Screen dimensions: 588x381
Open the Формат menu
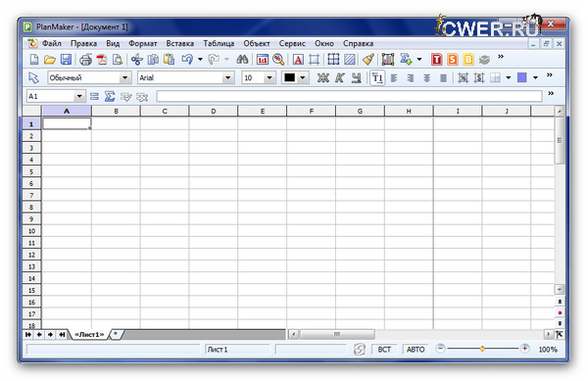point(142,43)
